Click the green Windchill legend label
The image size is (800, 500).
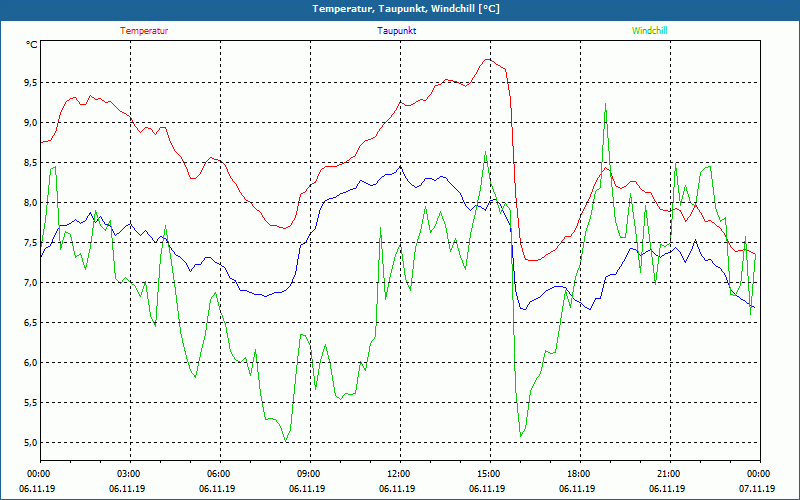tap(649, 31)
